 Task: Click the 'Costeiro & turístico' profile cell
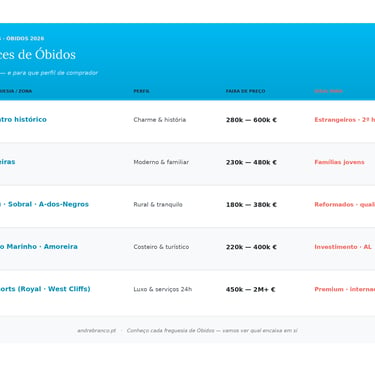[x=161, y=247]
